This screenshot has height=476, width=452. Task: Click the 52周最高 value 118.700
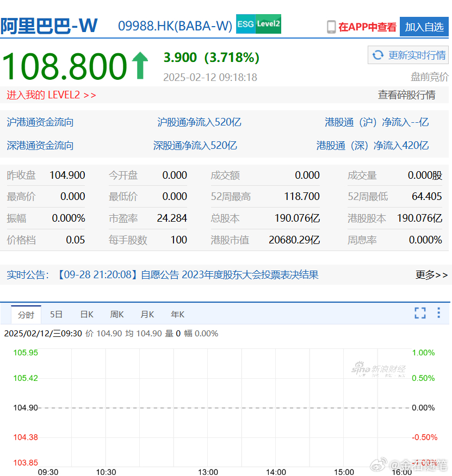301,196
